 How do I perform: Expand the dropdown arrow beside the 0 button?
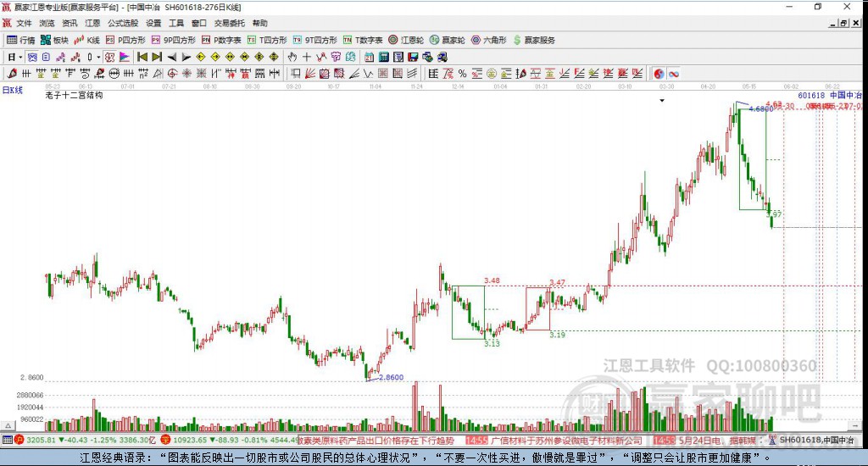pyautogui.click(x=98, y=57)
